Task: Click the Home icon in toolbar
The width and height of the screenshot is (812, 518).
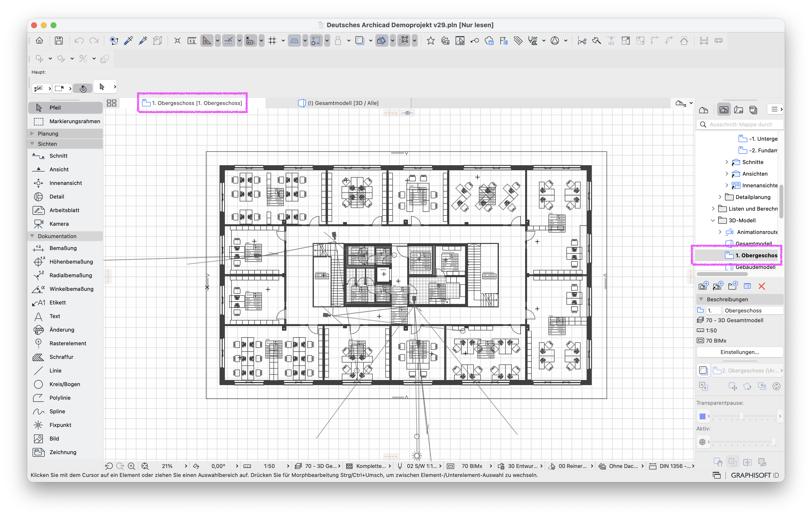Action: coord(39,41)
